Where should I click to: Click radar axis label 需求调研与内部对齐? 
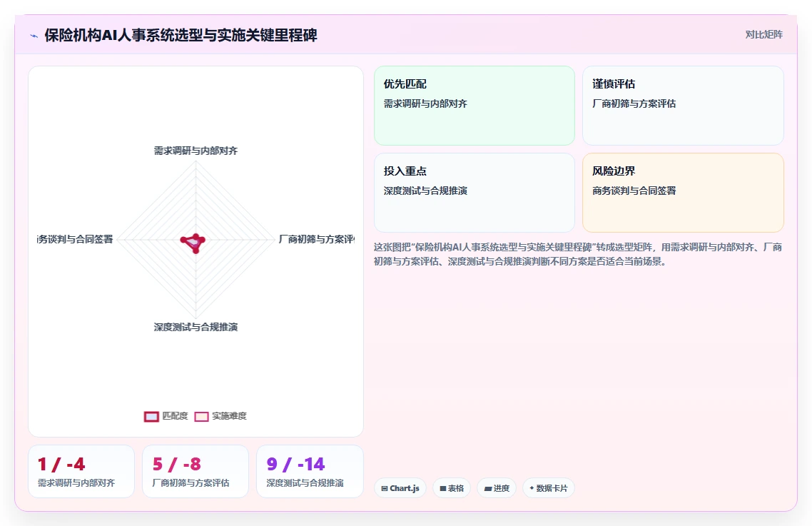pos(196,151)
